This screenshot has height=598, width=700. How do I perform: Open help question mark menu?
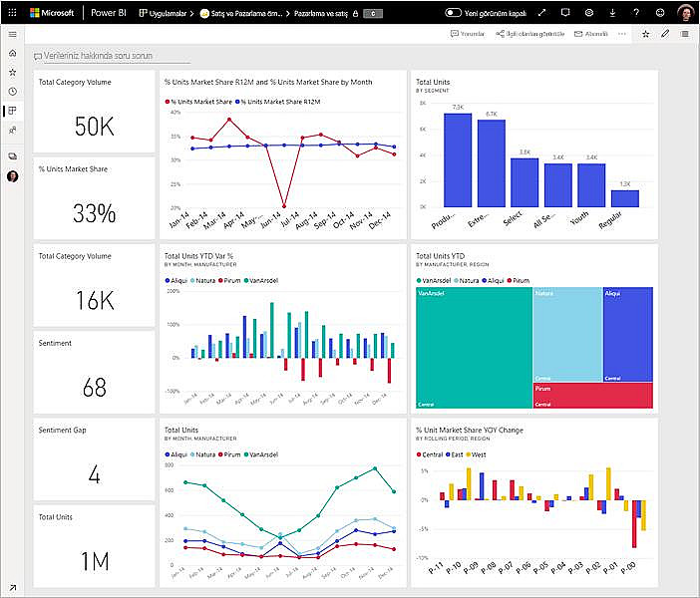[x=636, y=13]
